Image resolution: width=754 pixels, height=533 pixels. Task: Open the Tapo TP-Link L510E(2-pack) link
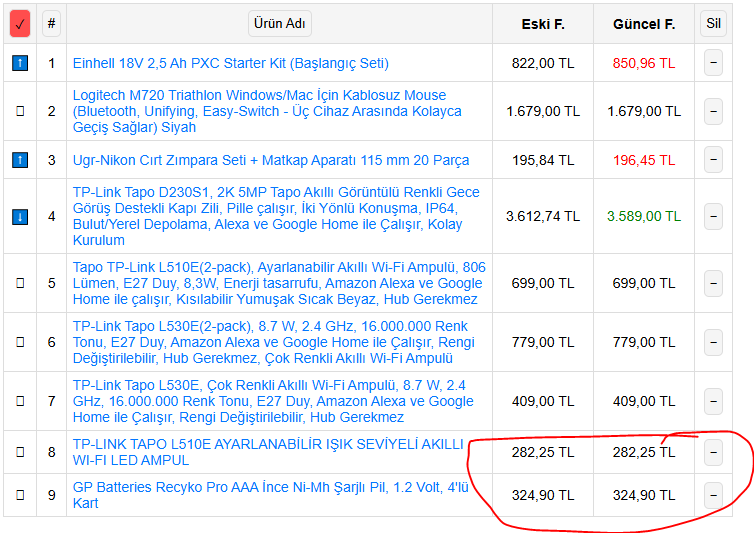[x=279, y=283]
